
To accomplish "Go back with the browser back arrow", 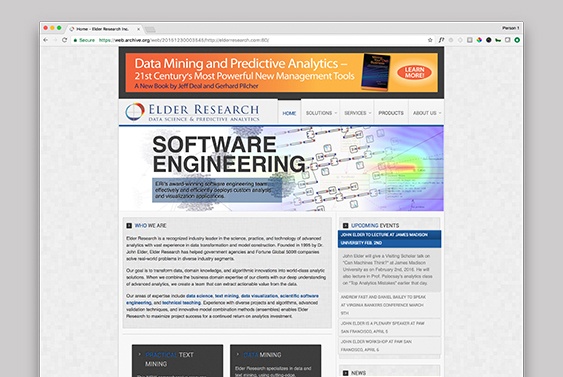I will click(46, 40).
